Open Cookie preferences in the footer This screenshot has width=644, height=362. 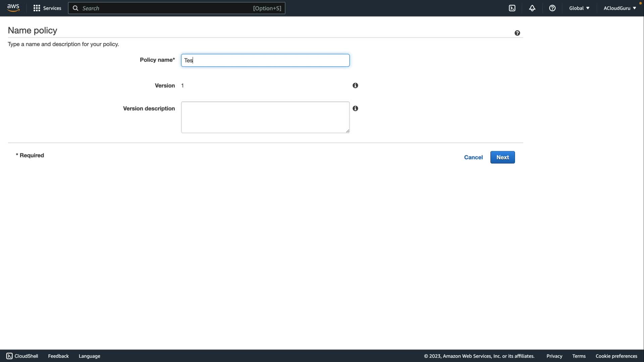(616, 356)
